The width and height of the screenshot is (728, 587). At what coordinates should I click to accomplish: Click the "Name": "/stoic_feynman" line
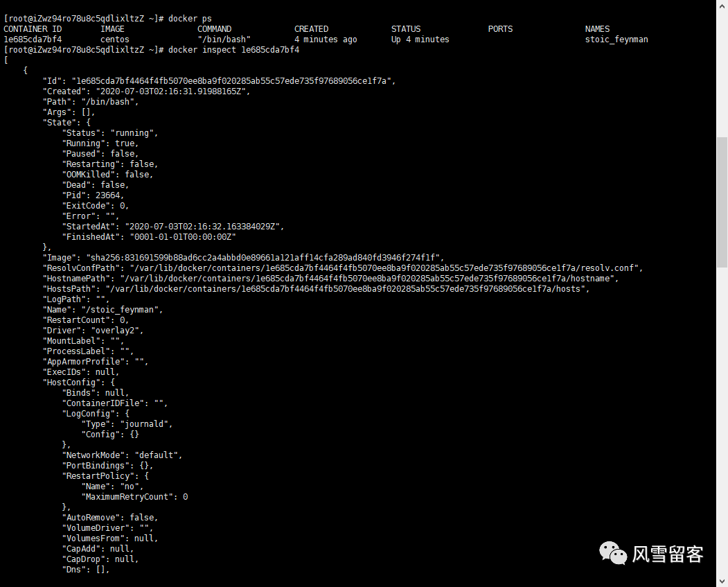click(x=103, y=310)
